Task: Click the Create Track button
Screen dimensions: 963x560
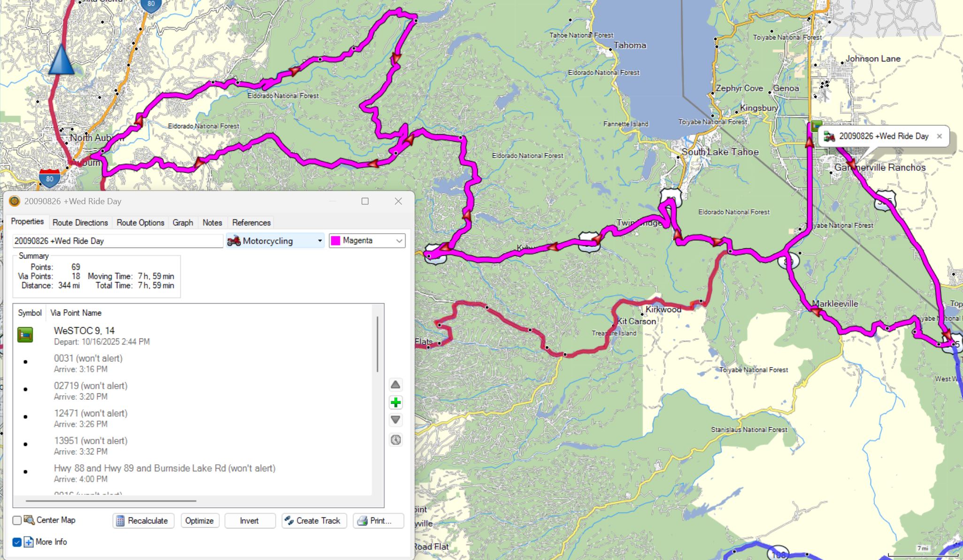Action: pos(314,521)
